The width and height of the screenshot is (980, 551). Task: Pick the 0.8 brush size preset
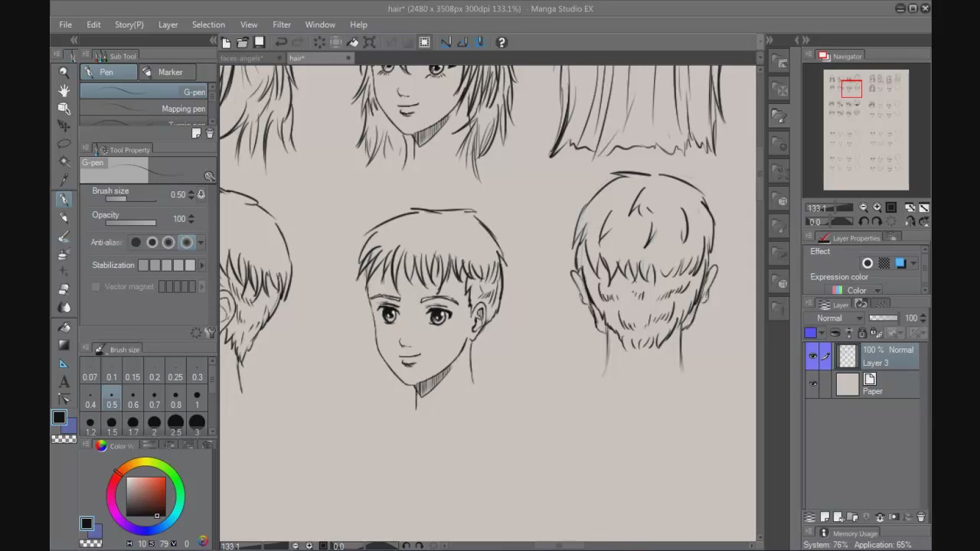point(176,399)
